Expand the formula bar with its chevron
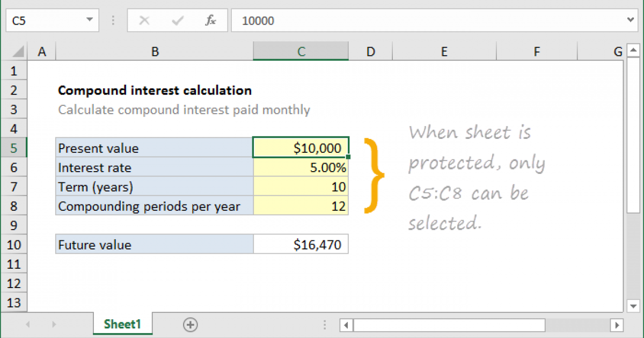Viewport: 644px width, 338px height. click(x=631, y=20)
